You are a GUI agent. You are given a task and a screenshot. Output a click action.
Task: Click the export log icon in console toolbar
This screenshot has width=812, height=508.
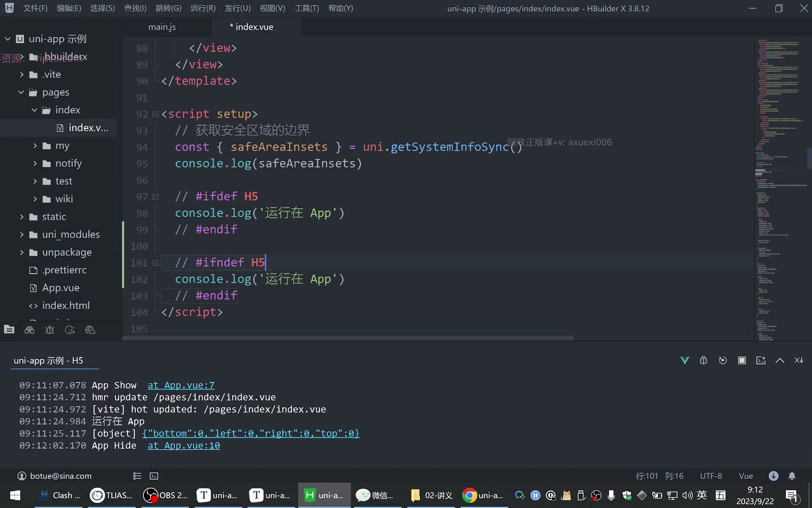(761, 360)
